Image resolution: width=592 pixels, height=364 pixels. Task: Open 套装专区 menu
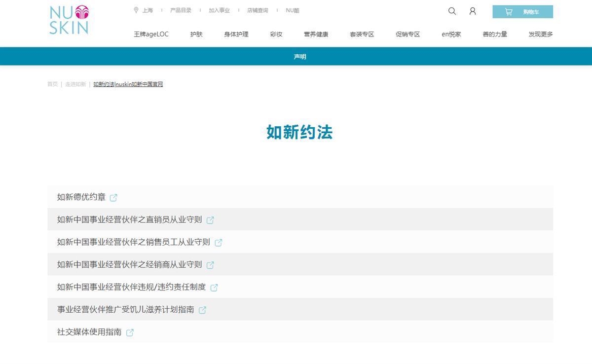point(362,35)
